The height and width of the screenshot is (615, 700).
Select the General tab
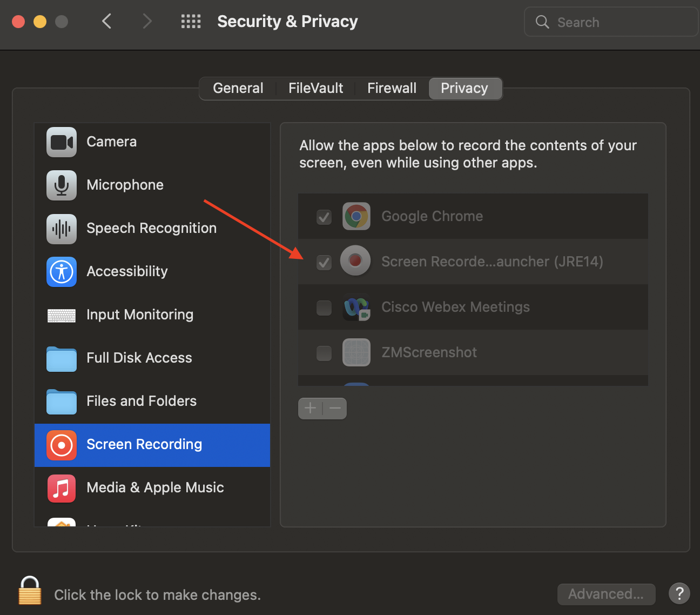238,88
